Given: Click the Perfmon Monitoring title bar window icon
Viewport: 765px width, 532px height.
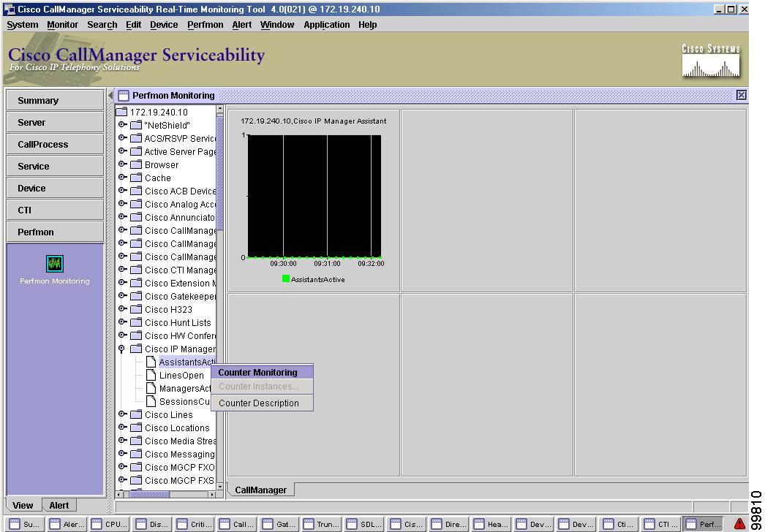Looking at the screenshot, I should click(124, 96).
